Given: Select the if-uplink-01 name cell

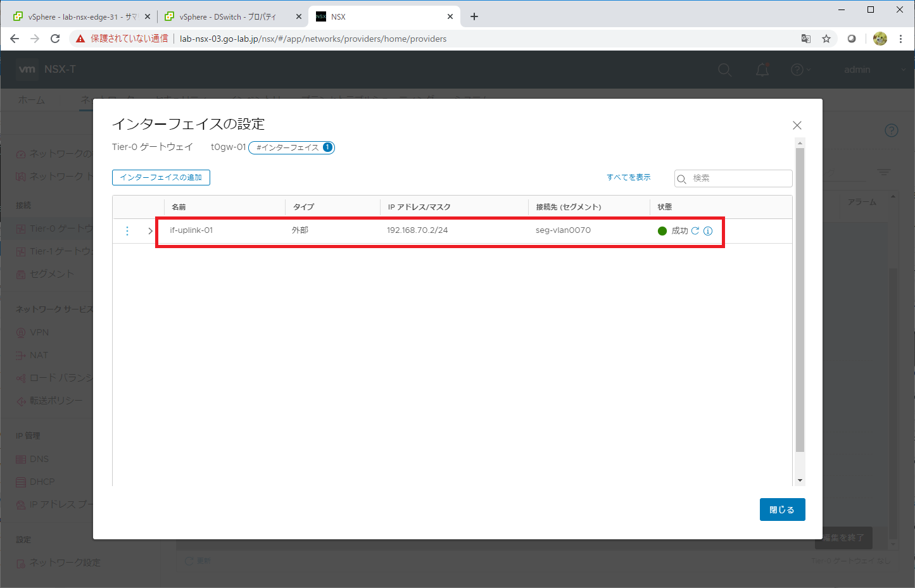Looking at the screenshot, I should (x=191, y=230).
